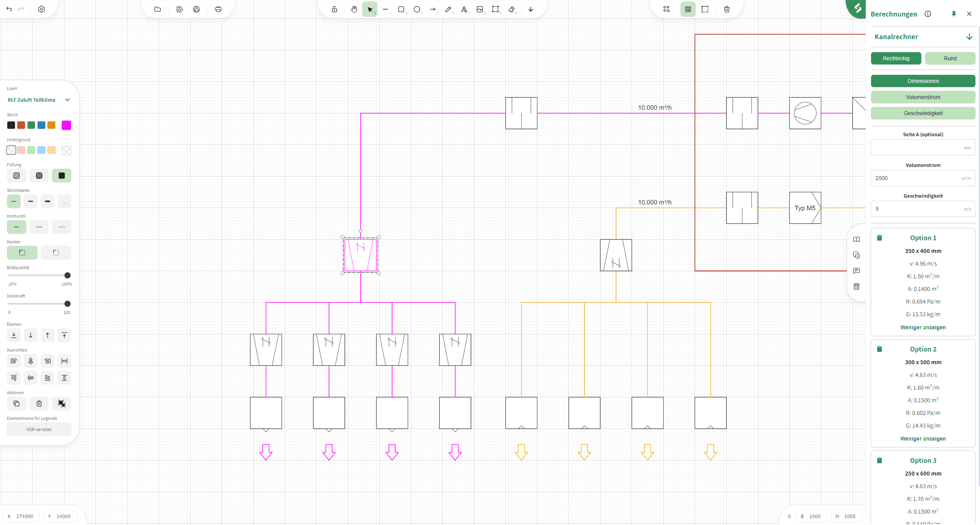Switch to the Rund tab

click(x=950, y=58)
